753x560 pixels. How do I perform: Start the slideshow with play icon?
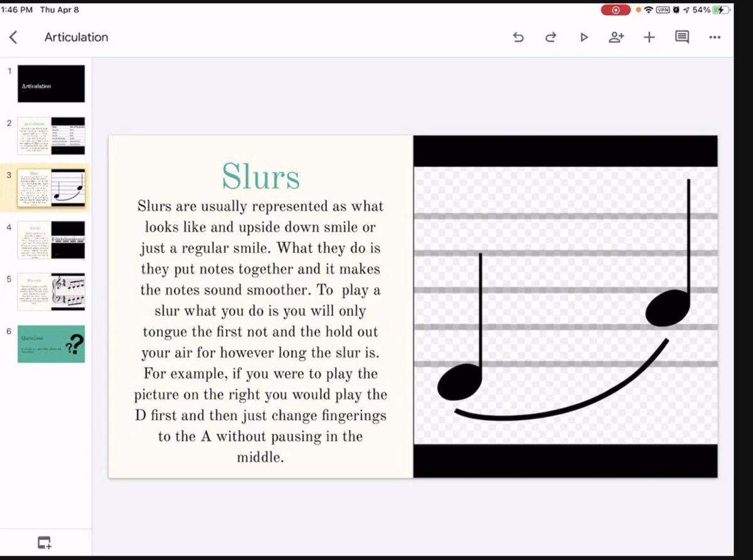[584, 37]
